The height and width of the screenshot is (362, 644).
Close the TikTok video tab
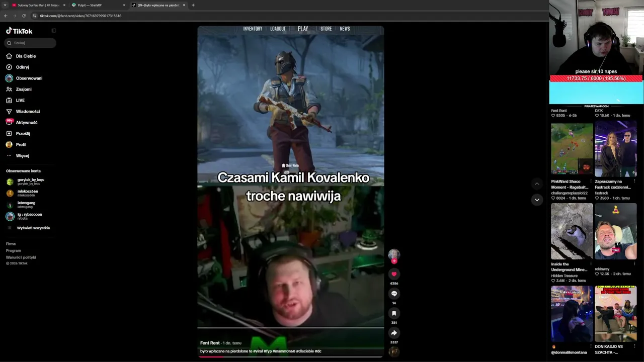pyautogui.click(x=184, y=5)
